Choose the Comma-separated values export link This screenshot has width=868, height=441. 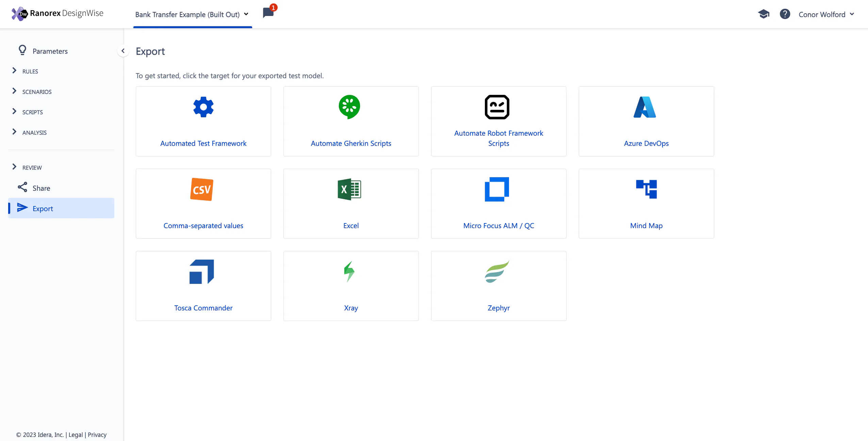(203, 226)
